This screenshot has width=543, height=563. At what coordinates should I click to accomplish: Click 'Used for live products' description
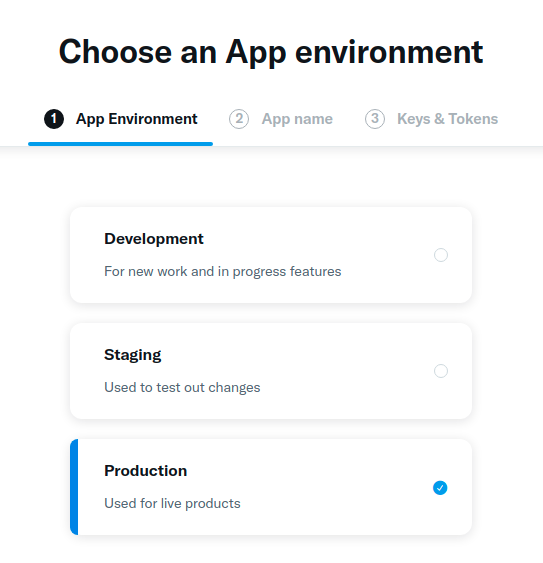172,504
